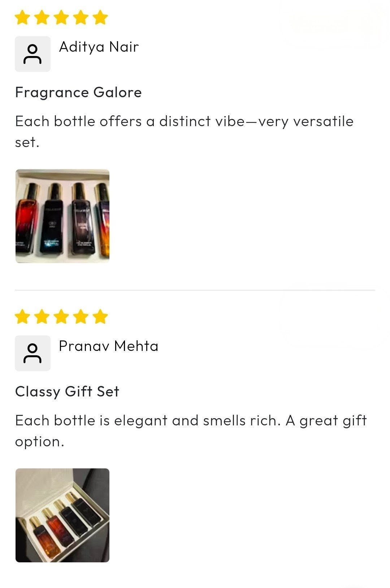The image size is (390, 588).
Task: Open Aditya Nair's perfume bottles photo
Action: 62,216
